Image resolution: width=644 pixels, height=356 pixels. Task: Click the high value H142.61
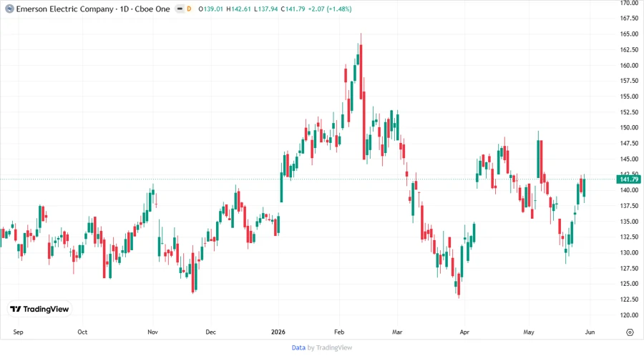click(x=238, y=9)
